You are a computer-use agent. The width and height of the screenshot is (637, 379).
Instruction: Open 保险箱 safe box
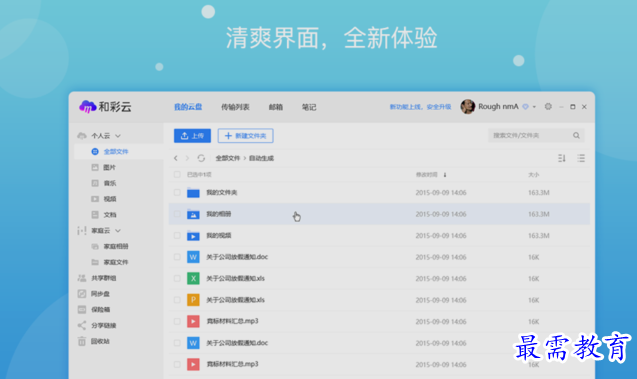[100, 310]
